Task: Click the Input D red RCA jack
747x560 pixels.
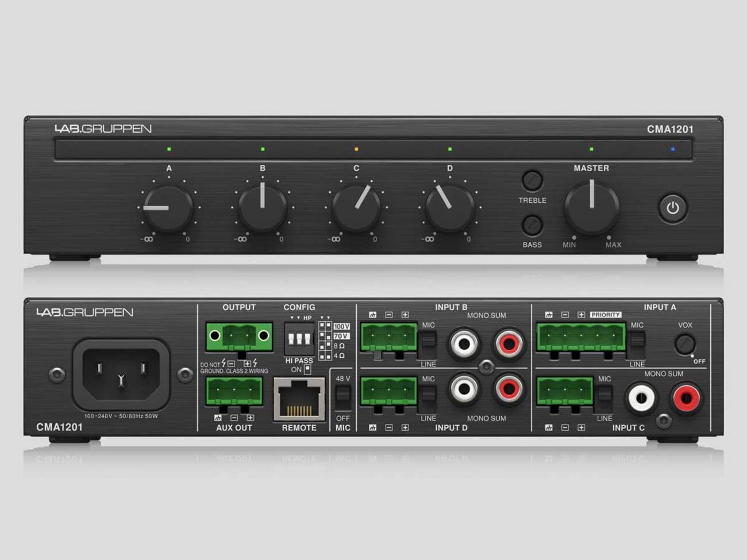Action: point(509,389)
